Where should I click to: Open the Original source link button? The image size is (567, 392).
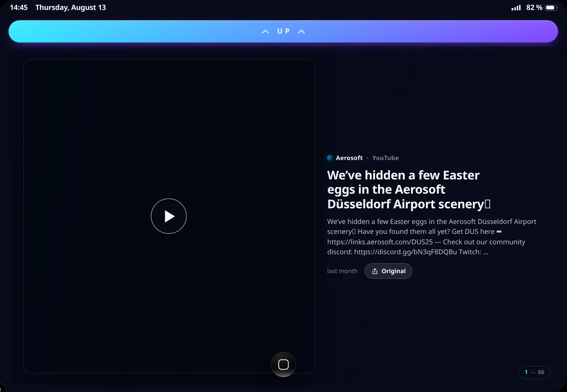[x=388, y=271]
